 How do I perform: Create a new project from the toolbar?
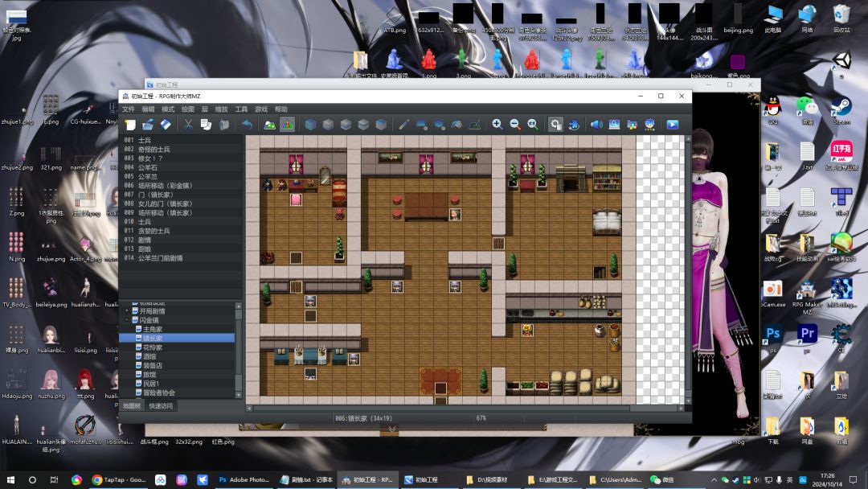click(x=131, y=125)
